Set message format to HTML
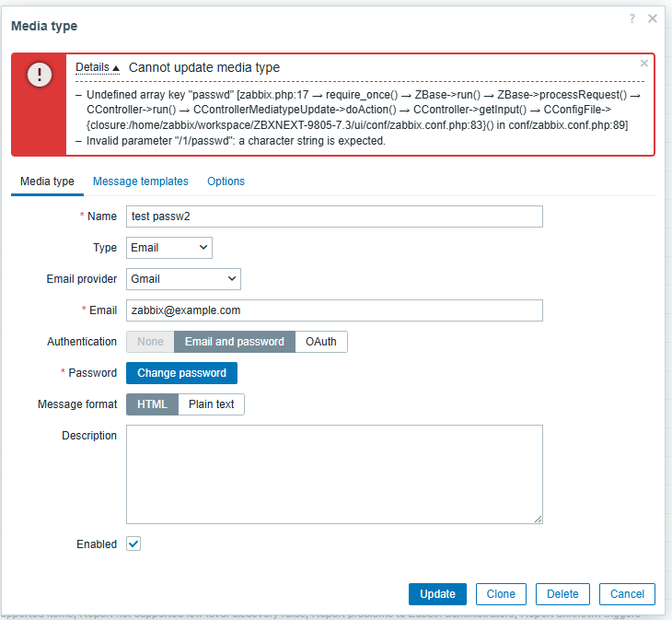 coord(152,404)
